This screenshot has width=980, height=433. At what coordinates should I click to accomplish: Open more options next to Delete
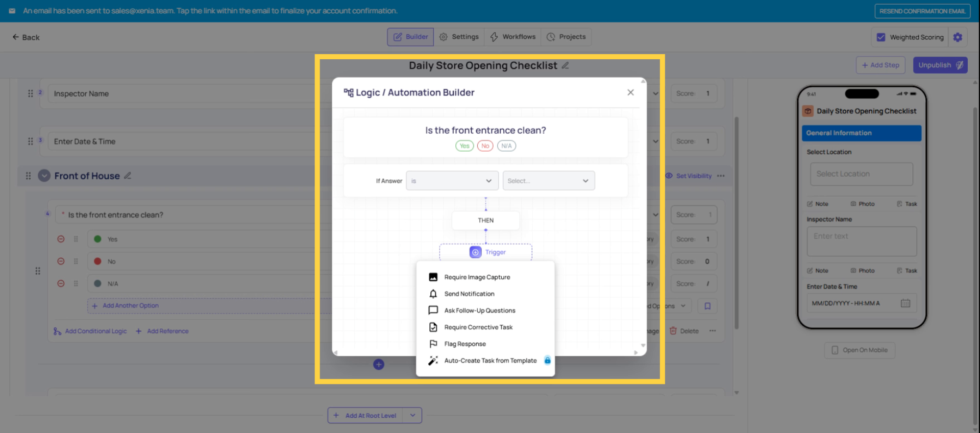pos(713,331)
